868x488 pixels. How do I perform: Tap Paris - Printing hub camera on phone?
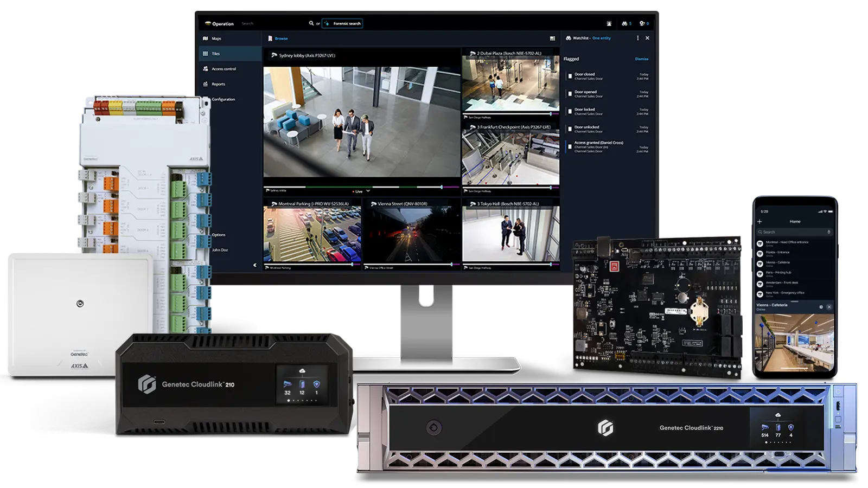coord(794,273)
